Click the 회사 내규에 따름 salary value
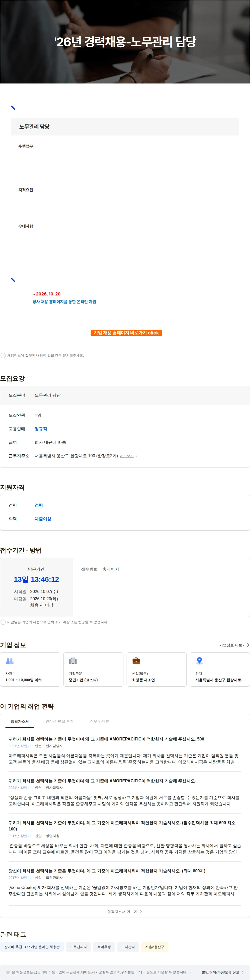The image size is (250, 980). (50, 442)
